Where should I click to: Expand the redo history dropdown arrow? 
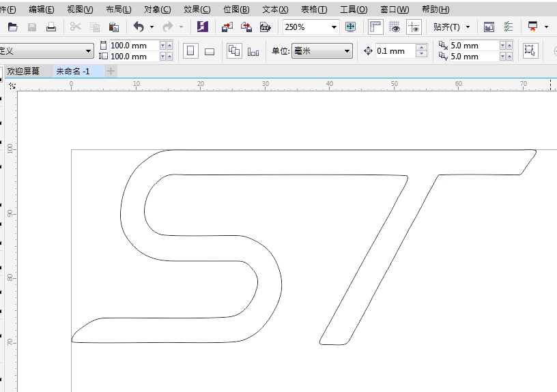pyautogui.click(x=181, y=27)
